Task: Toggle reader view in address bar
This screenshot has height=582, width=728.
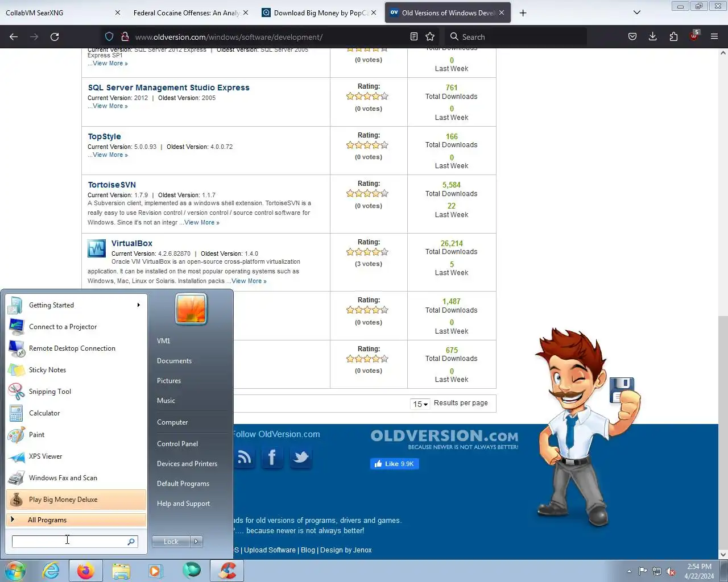Action: [414, 36]
